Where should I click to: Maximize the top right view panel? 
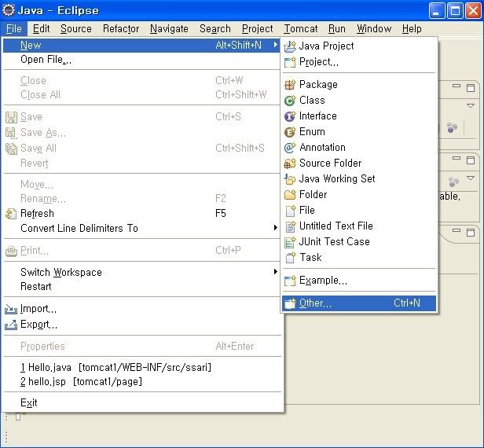coord(471,88)
